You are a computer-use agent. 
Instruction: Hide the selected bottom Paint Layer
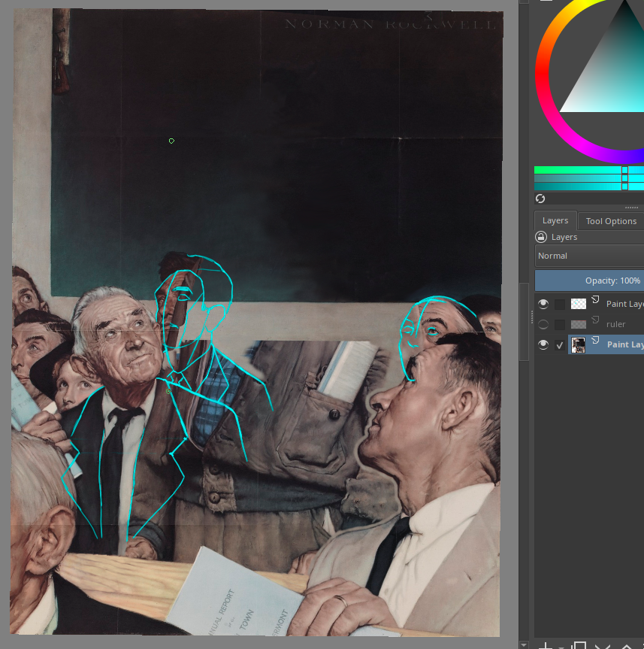tap(543, 344)
